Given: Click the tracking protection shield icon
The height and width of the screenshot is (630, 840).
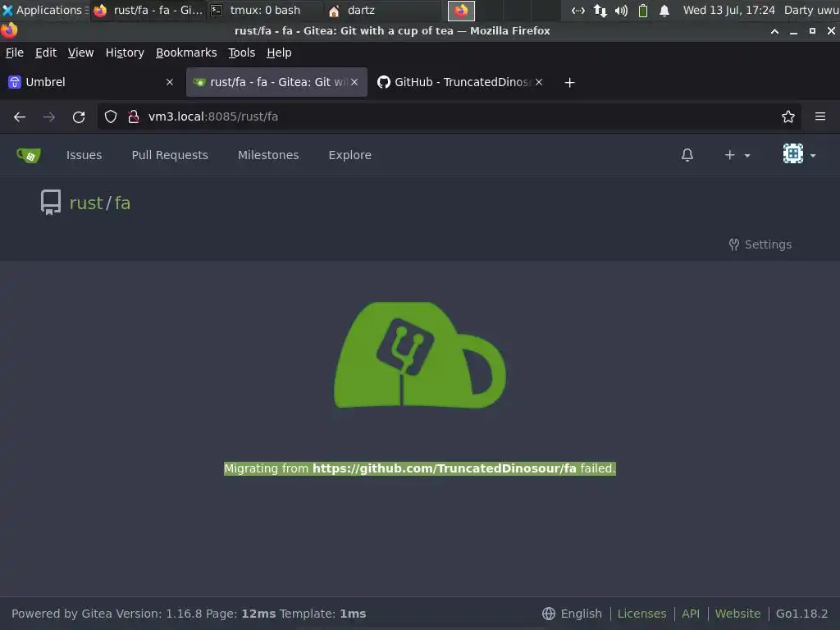Looking at the screenshot, I should pos(111,116).
